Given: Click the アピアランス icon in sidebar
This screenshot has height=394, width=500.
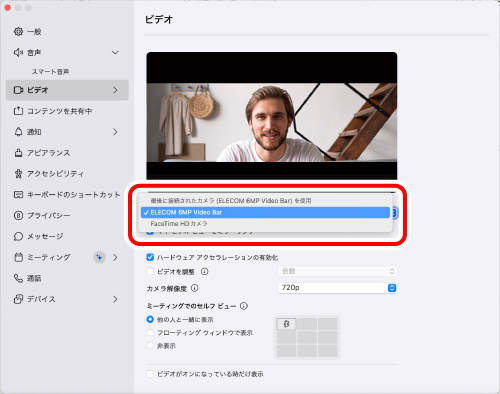Looking at the screenshot, I should [x=18, y=153].
